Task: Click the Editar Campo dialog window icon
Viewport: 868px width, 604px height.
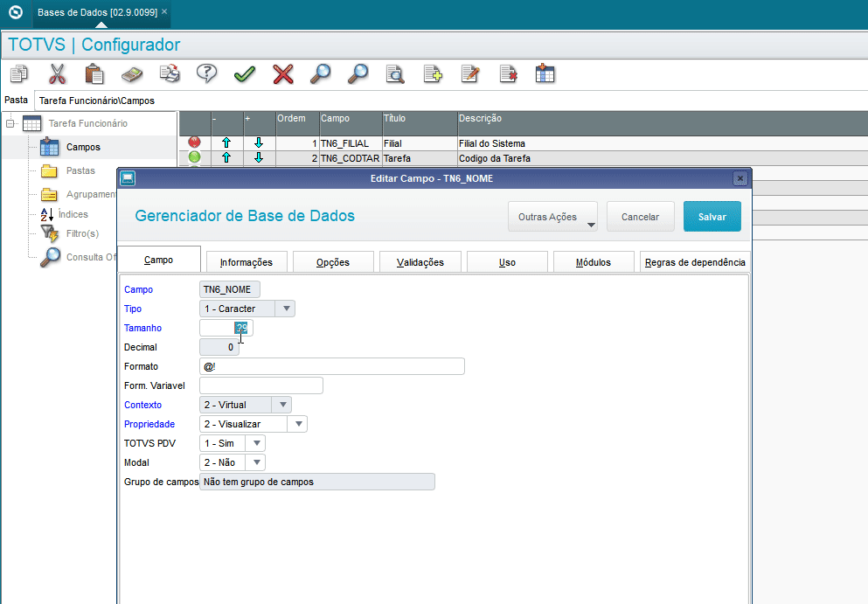Action: point(128,178)
